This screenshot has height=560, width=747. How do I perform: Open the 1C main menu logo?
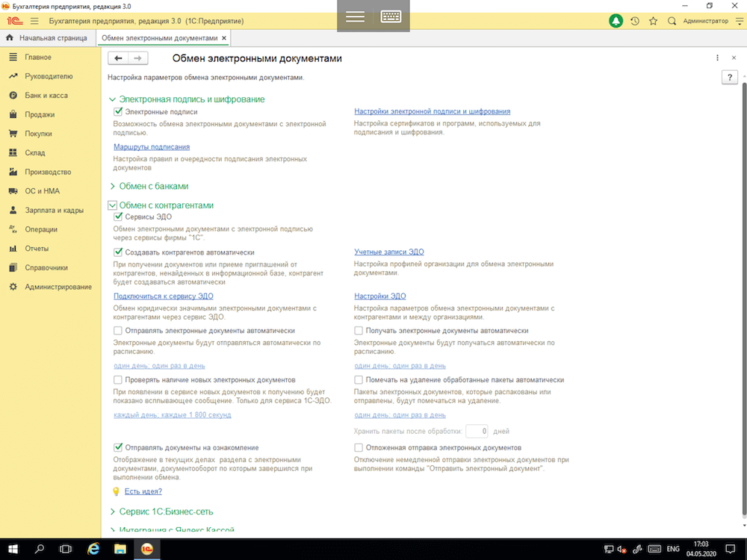coord(15,21)
